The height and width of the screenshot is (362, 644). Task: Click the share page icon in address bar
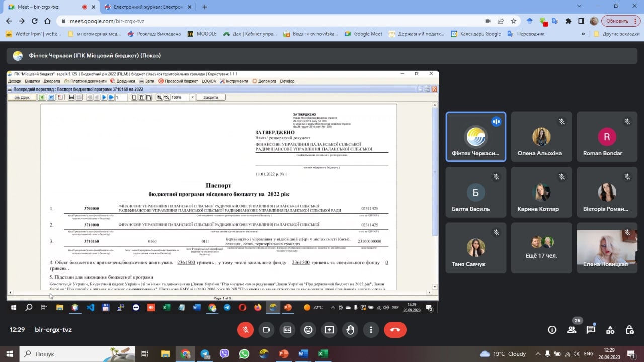[501, 21]
